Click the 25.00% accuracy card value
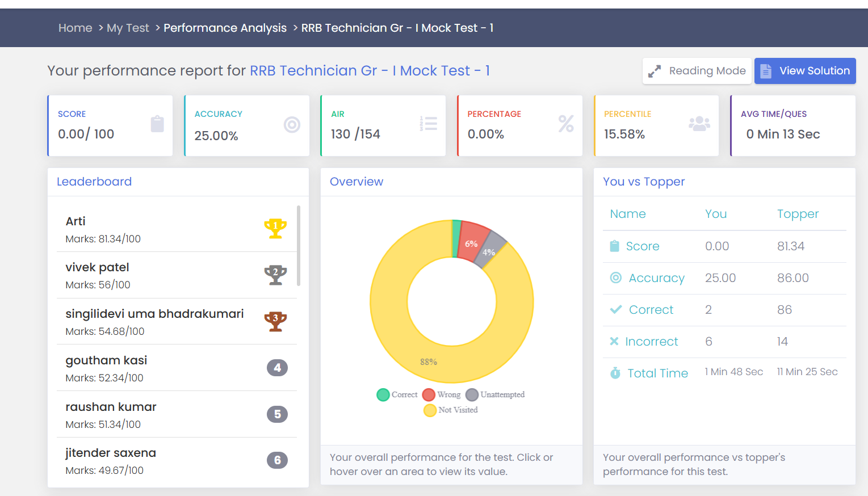Viewport: 868px width, 496px height. (x=216, y=136)
